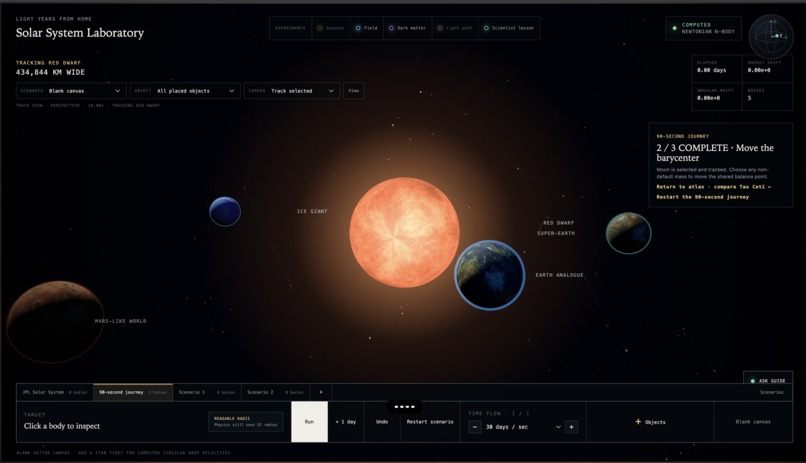The width and height of the screenshot is (806, 463).
Task: Click the 3D orientation gizmo sphere
Action: coord(771,36)
